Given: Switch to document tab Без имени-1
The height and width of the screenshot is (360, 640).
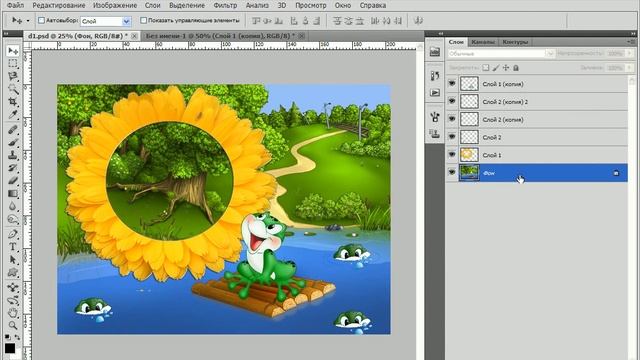Looking at the screenshot, I should [220, 36].
